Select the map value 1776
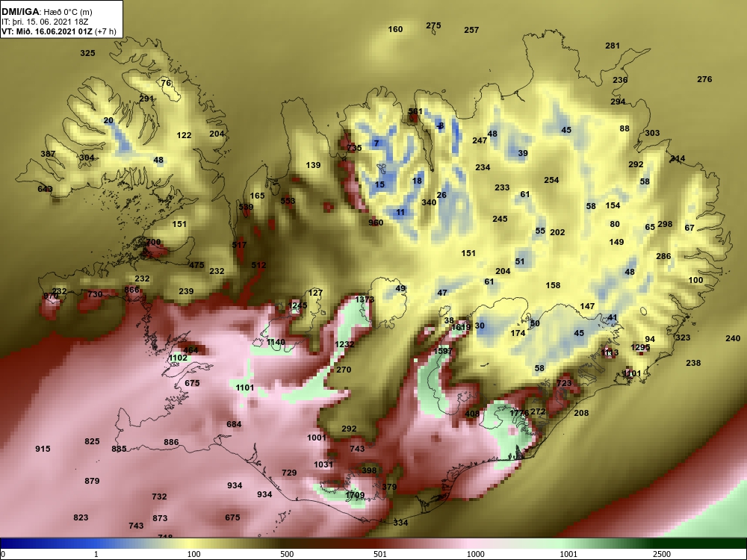 point(519,413)
